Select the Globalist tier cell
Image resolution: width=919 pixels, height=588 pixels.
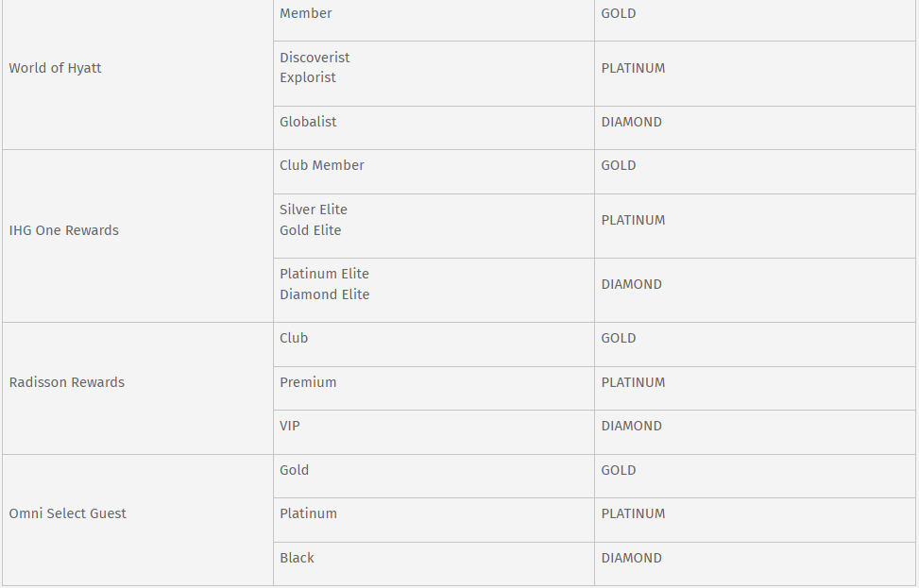tap(308, 122)
